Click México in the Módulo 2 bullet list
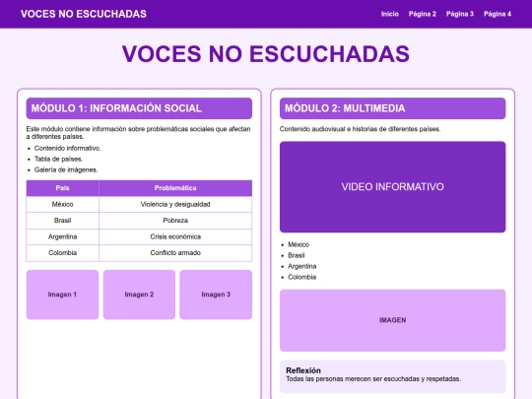 pos(299,244)
